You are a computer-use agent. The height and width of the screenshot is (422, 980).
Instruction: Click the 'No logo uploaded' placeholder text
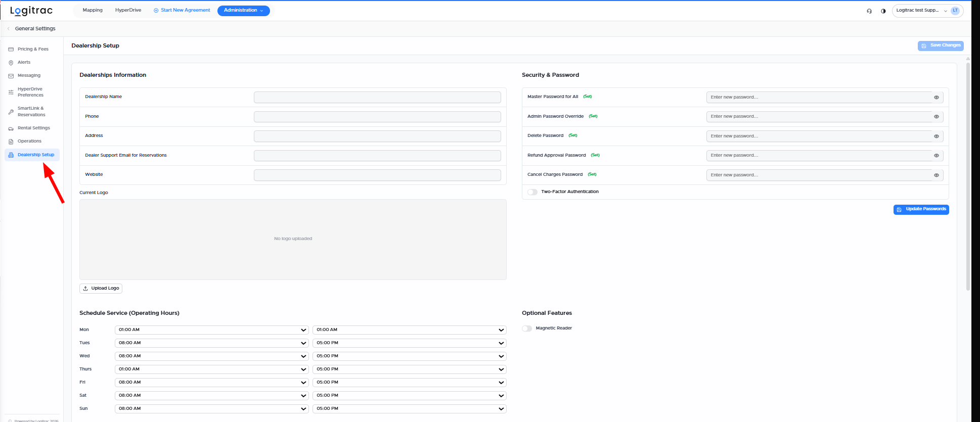pos(293,239)
